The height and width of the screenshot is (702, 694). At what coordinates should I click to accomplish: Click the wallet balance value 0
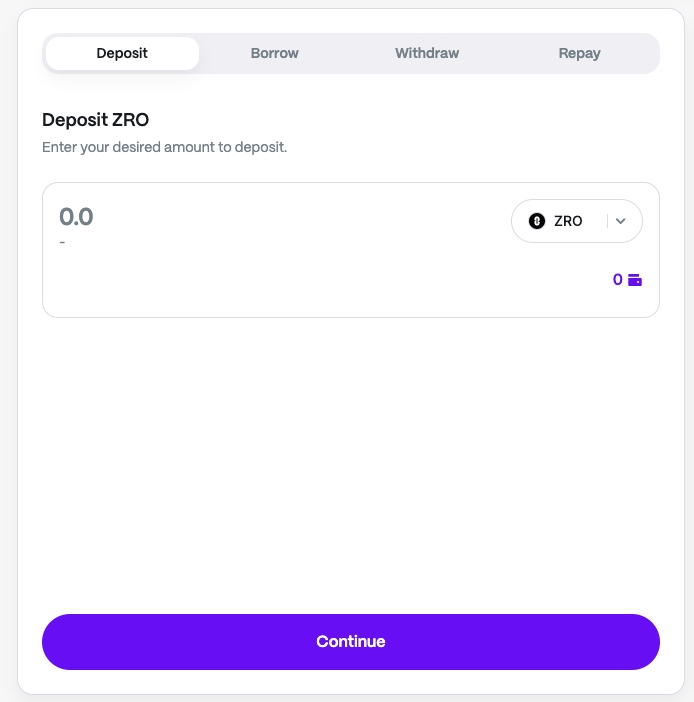pos(618,280)
